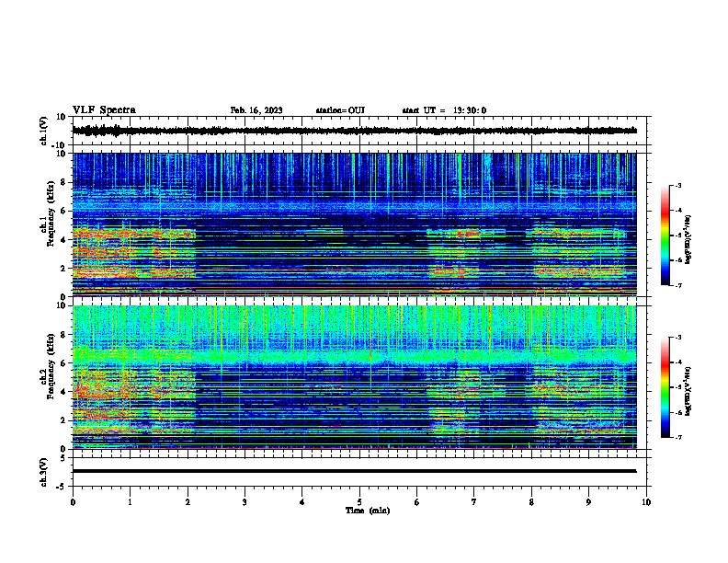This screenshot has width=728, height=563.
Task: Select the "start UT = 13:30:0" text
Action: (444, 110)
